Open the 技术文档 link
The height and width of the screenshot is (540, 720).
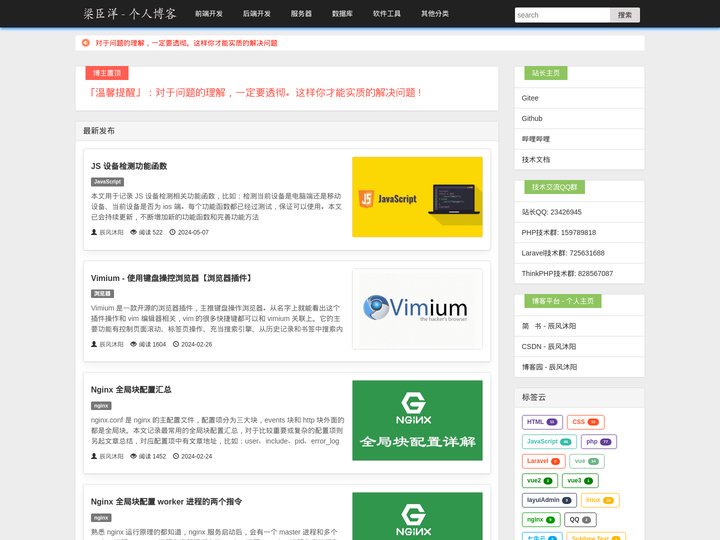579,160
